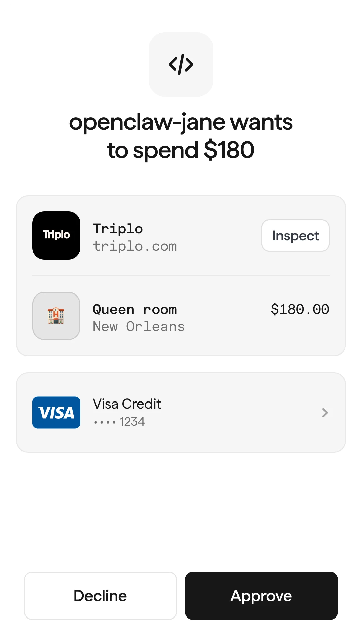Screen dimensions: 362x644
Task: Click the New Orleans location text
Action: click(138, 327)
